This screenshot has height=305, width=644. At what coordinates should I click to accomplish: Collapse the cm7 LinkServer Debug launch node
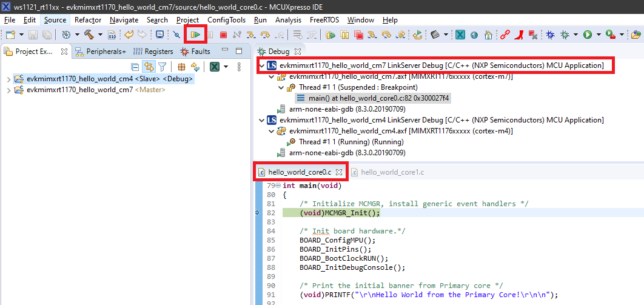(261, 65)
